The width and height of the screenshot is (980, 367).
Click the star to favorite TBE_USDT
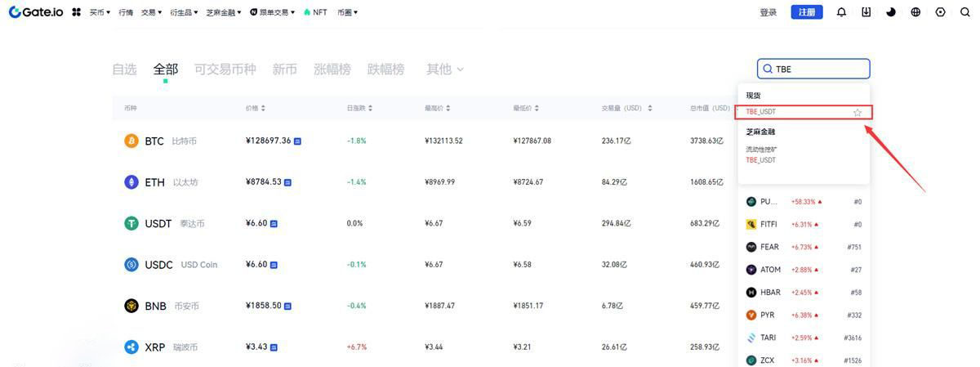tap(857, 112)
